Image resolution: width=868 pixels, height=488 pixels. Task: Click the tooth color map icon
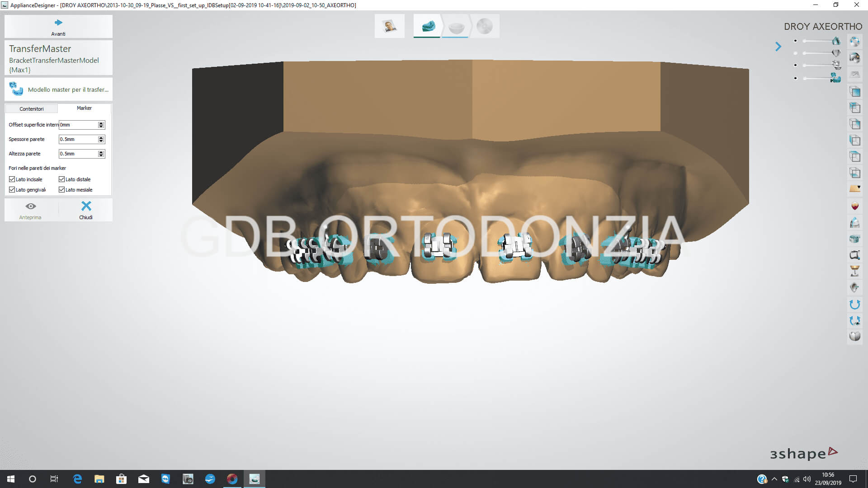854,206
